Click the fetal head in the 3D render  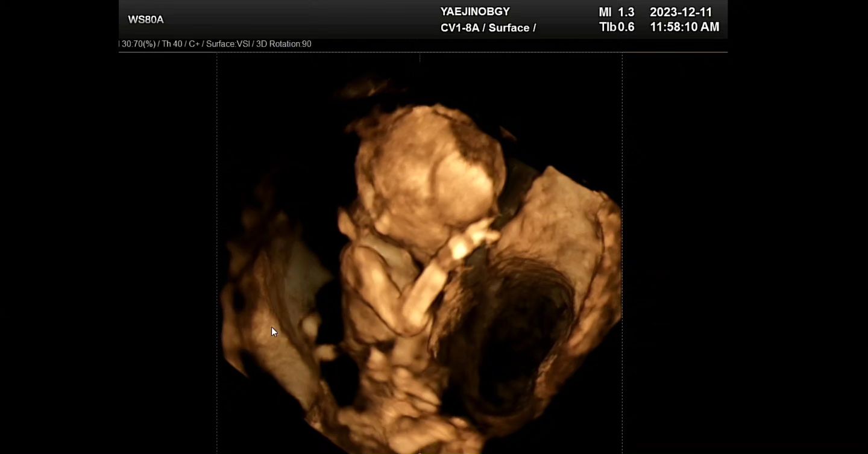[x=429, y=172]
